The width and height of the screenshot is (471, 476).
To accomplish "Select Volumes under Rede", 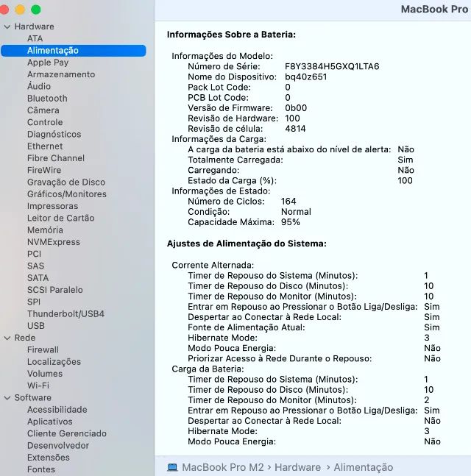I will tap(45, 374).
